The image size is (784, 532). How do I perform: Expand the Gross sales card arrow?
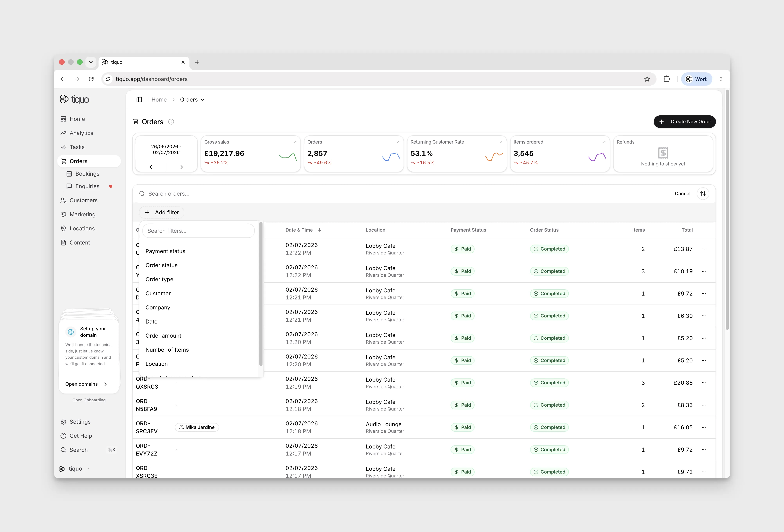295,142
